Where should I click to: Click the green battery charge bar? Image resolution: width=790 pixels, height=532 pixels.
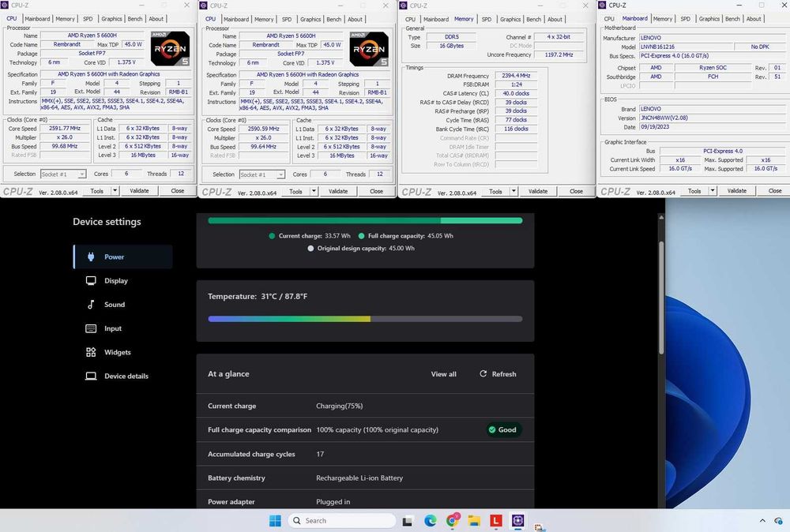tap(365, 220)
